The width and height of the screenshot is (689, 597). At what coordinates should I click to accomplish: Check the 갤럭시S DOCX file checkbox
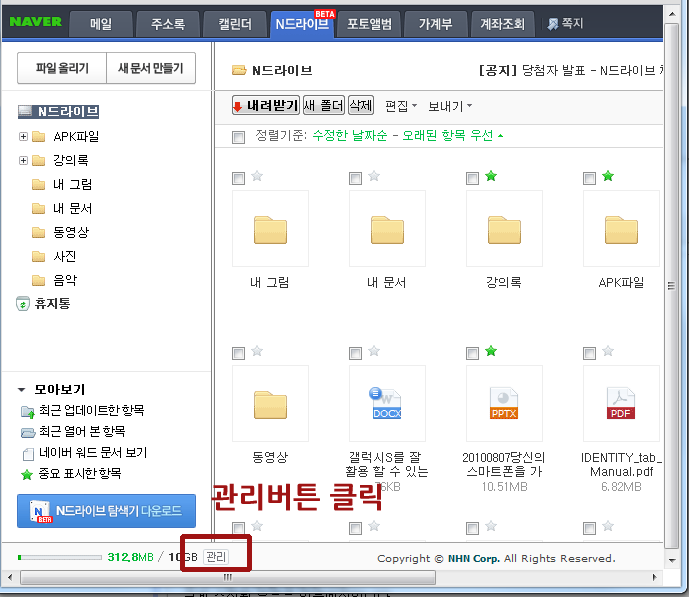355,353
